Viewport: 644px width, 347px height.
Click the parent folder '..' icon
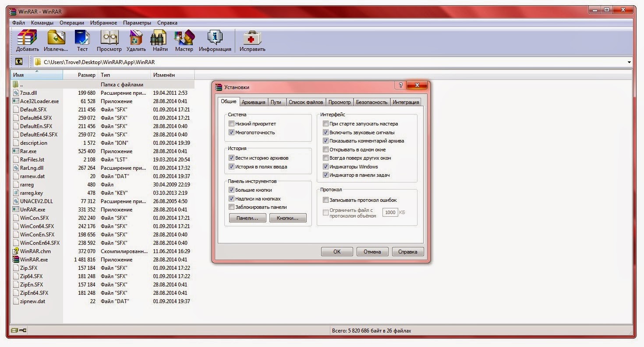pos(16,84)
